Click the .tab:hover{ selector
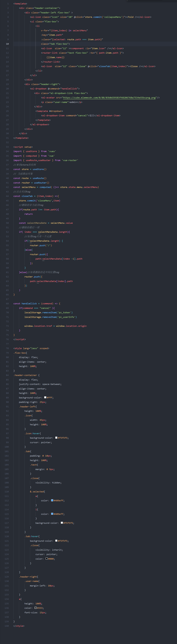The image size is (177, 644). (x=32, y=536)
